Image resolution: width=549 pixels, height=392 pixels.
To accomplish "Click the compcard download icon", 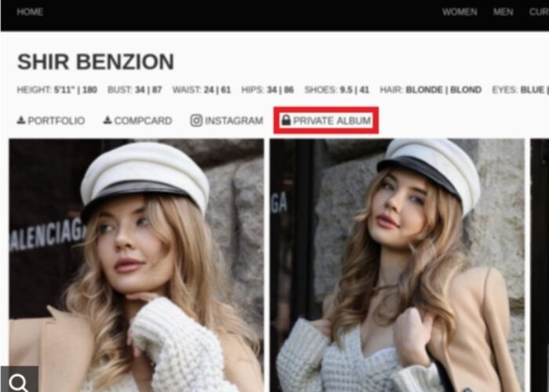I will 107,120.
